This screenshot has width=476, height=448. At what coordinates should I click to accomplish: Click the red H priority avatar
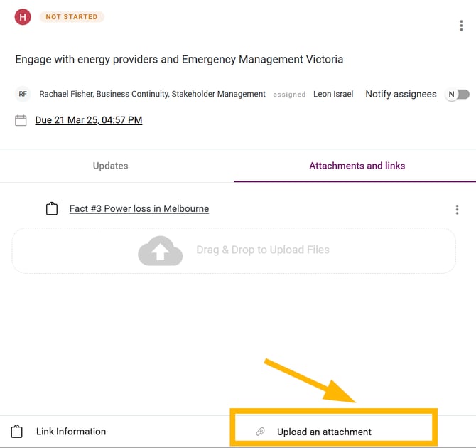[x=23, y=17]
